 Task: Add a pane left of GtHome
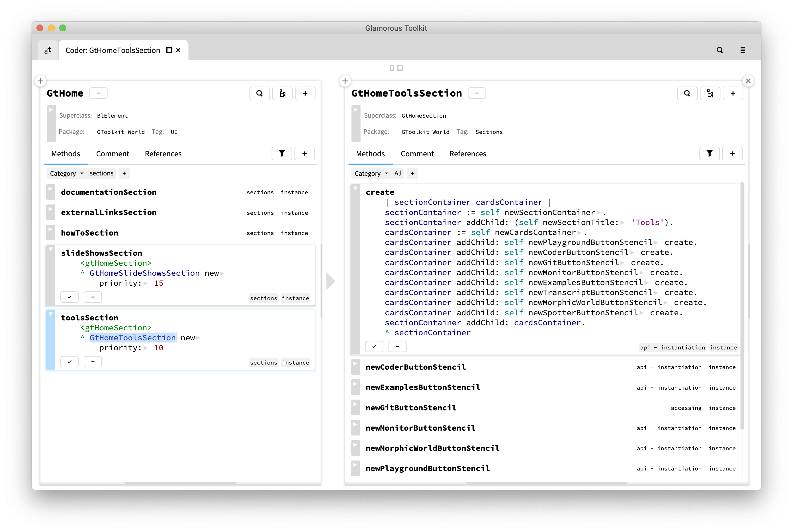pos(40,81)
